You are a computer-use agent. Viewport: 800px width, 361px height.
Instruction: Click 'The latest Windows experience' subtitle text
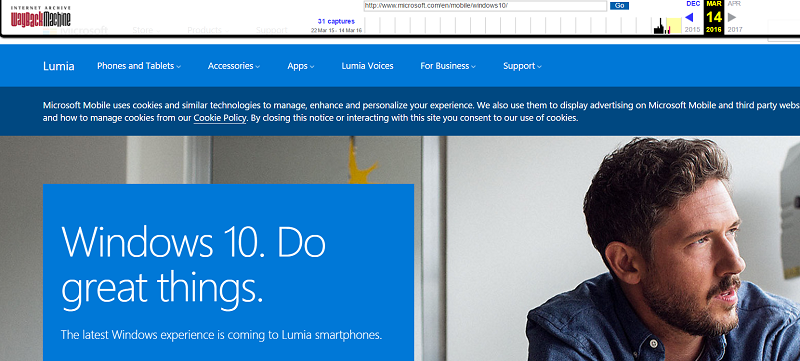(221, 335)
